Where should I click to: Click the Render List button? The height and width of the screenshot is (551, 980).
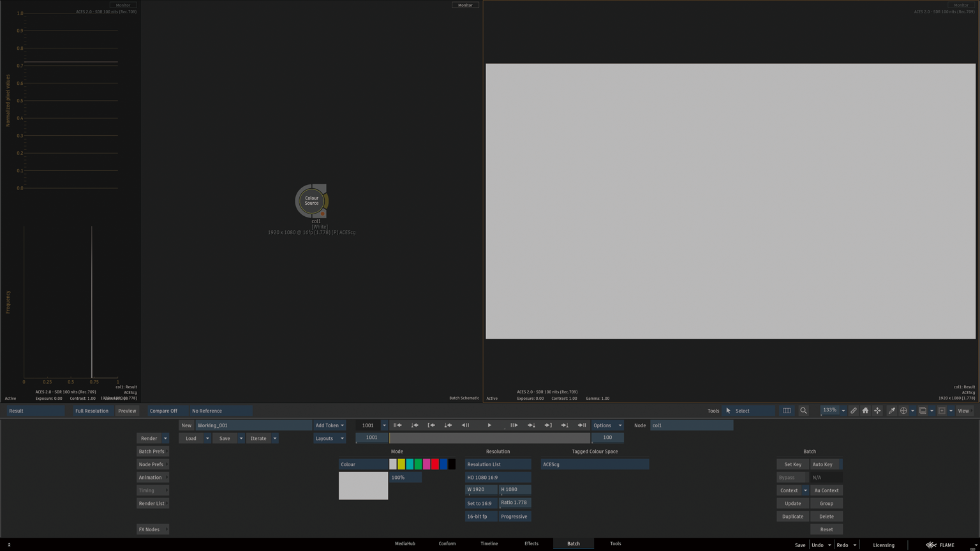point(152,503)
